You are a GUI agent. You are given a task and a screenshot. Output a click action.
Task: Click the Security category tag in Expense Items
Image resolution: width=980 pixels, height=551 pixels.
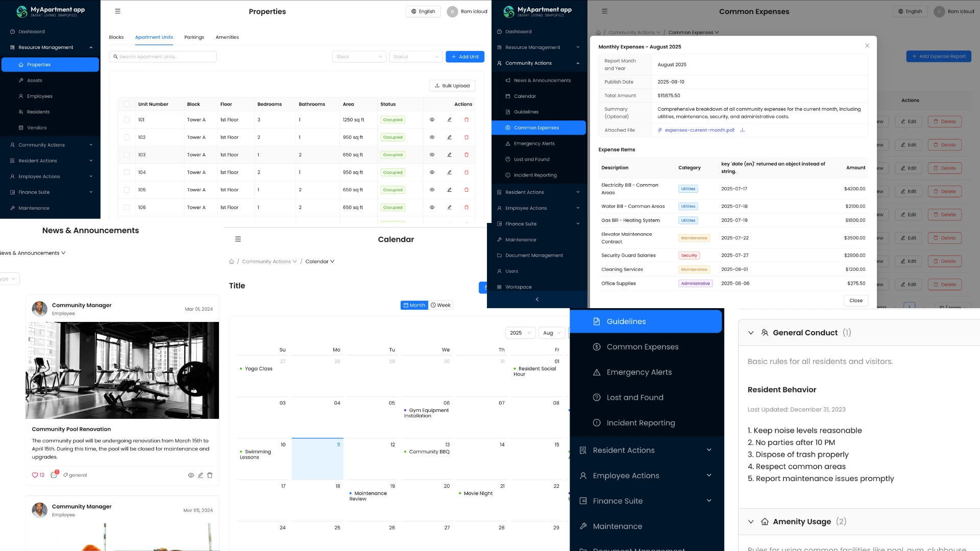pos(689,256)
